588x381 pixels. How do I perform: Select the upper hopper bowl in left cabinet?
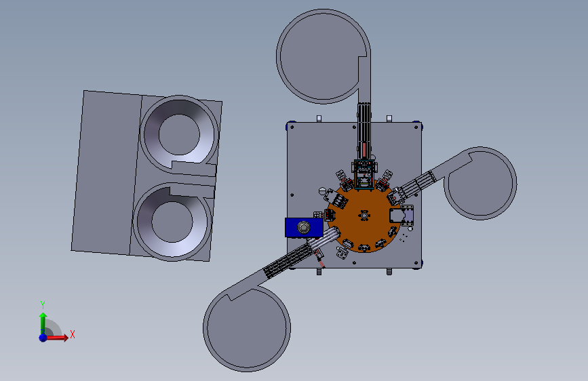pos(179,134)
